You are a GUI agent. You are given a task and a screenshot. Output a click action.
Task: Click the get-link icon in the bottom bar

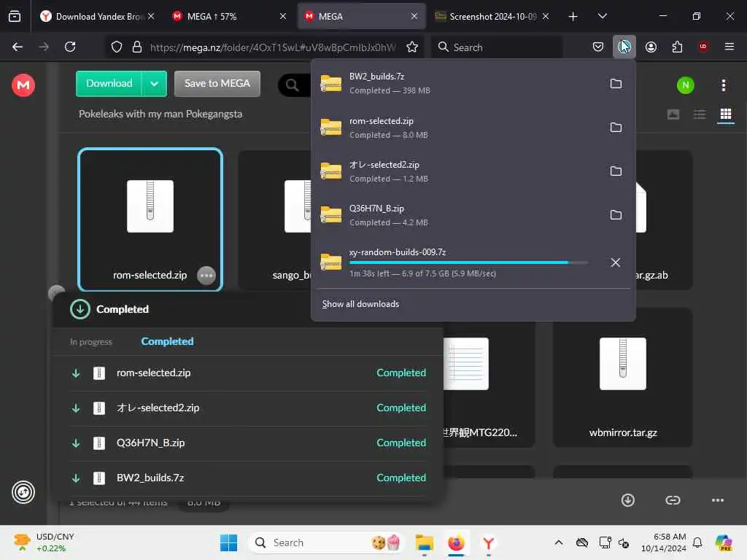(672, 500)
